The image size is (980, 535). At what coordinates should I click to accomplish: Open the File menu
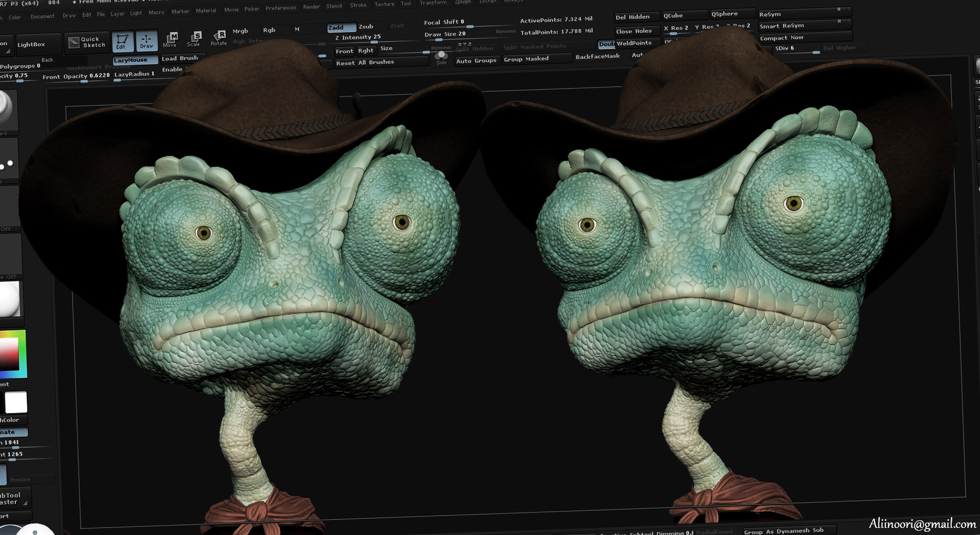[101, 14]
